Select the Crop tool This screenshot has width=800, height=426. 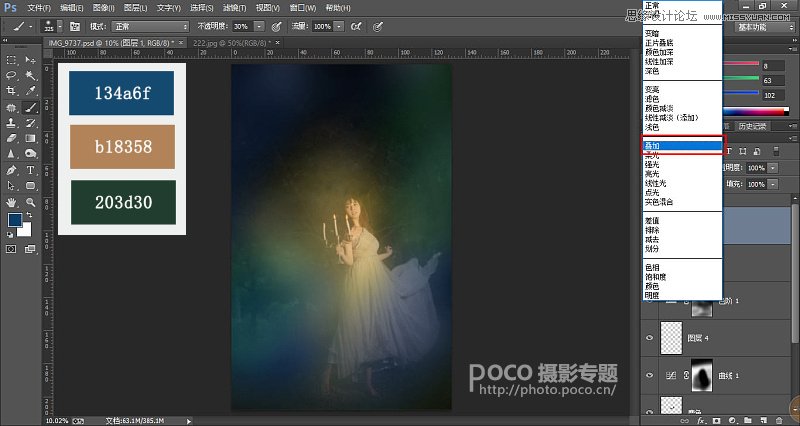pos(11,91)
